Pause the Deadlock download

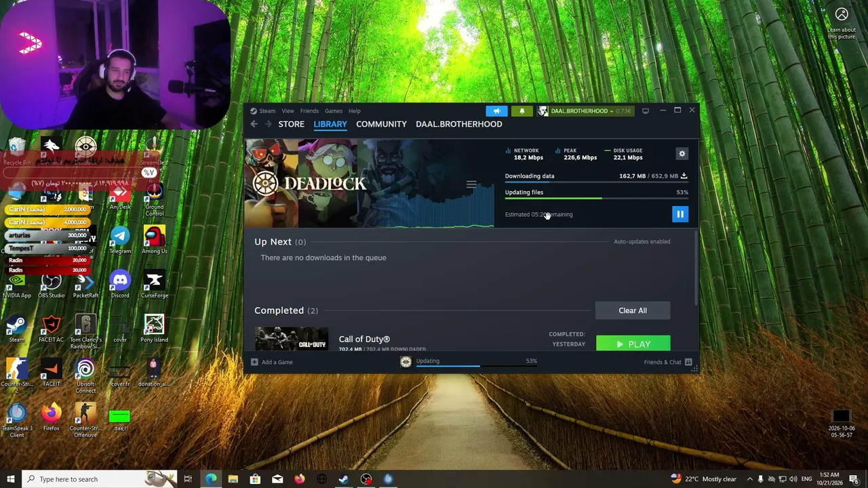pos(679,214)
